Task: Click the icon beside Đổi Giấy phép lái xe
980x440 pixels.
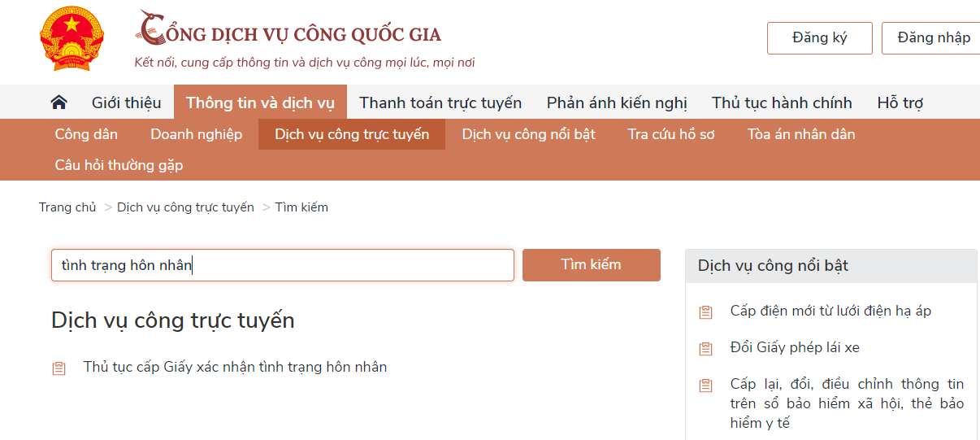Action: coord(705,348)
